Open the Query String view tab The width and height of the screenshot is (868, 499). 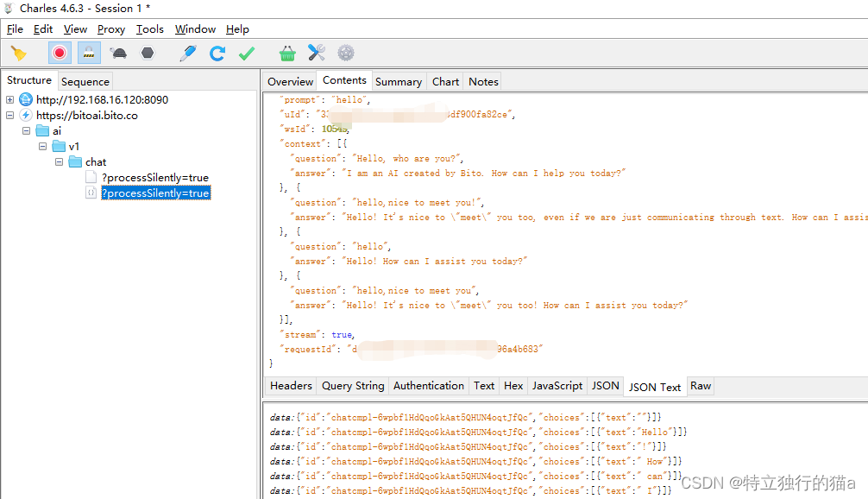(353, 386)
